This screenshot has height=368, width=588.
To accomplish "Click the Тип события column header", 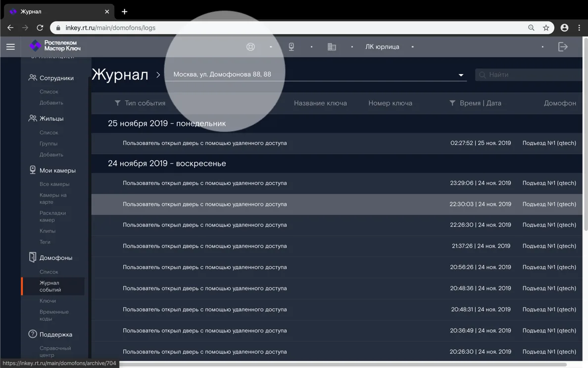I will [145, 103].
